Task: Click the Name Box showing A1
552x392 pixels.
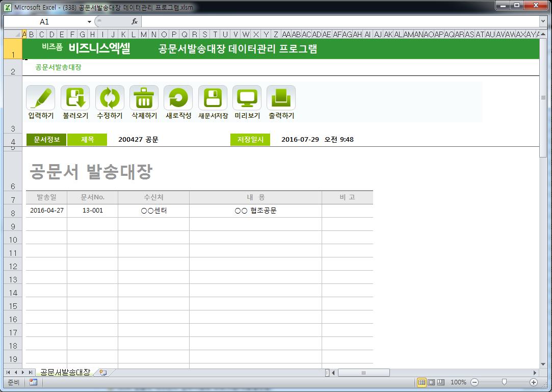Action: 44,22
